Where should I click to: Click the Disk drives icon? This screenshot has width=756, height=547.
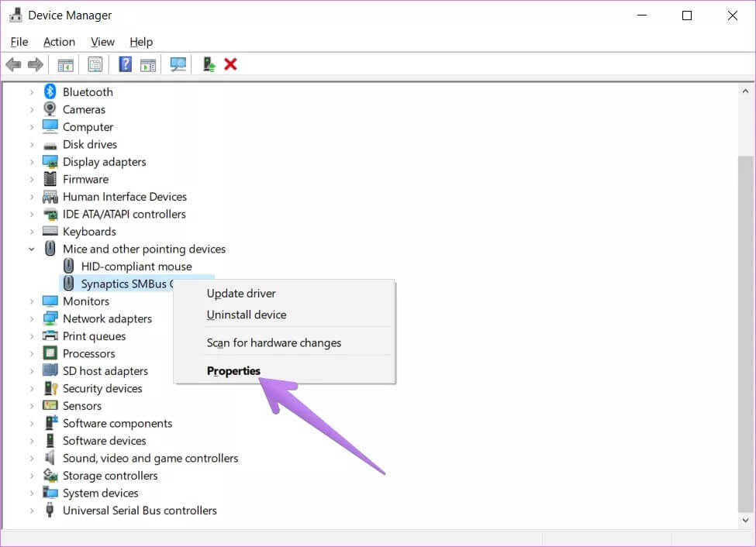click(50, 146)
